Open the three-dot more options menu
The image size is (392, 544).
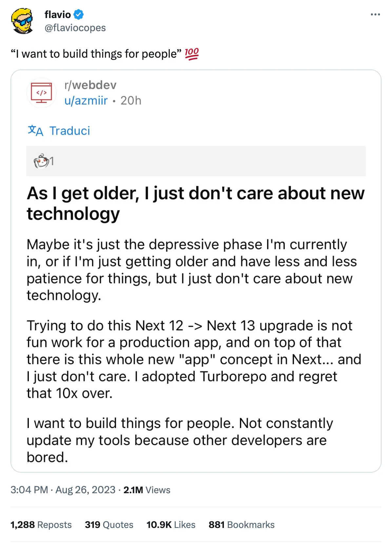(375, 14)
